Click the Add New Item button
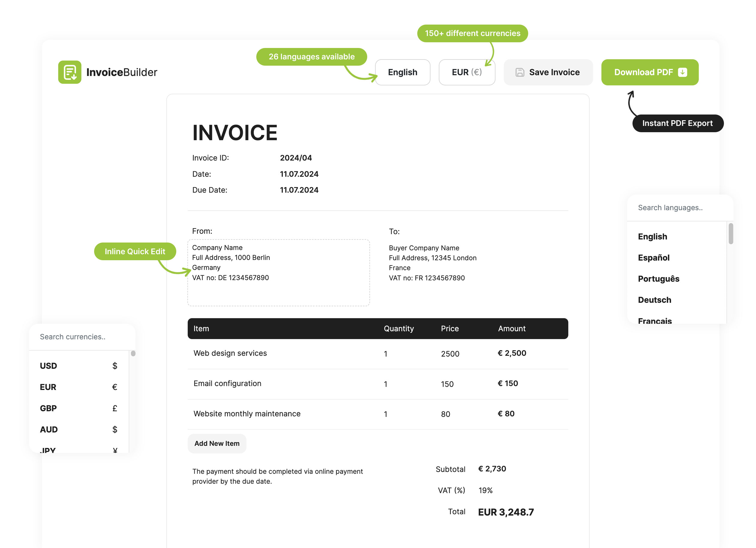The width and height of the screenshot is (756, 548). tap(217, 443)
